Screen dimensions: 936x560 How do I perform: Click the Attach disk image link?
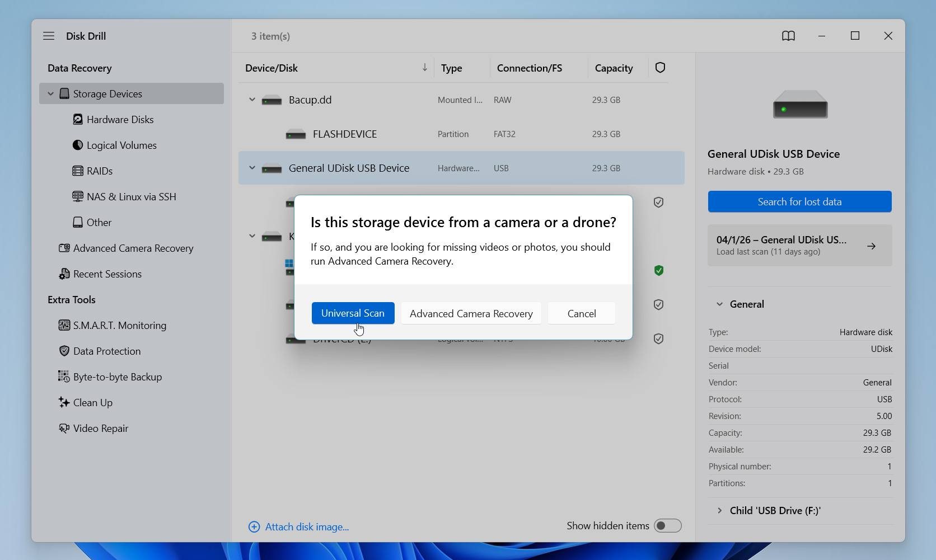306,526
